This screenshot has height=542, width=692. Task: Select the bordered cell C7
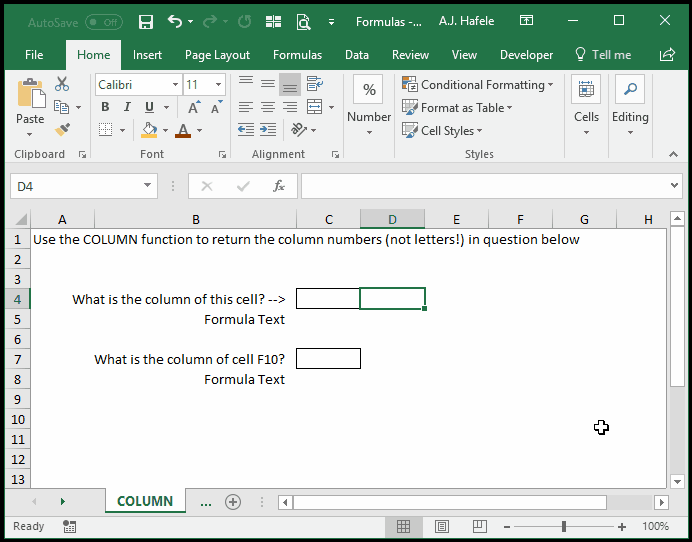(328, 358)
